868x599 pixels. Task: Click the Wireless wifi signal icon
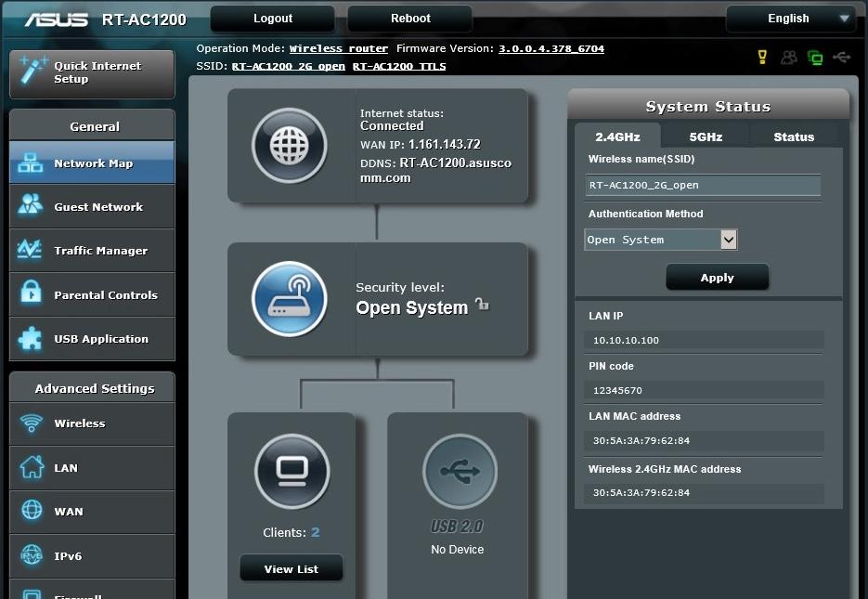click(32, 423)
